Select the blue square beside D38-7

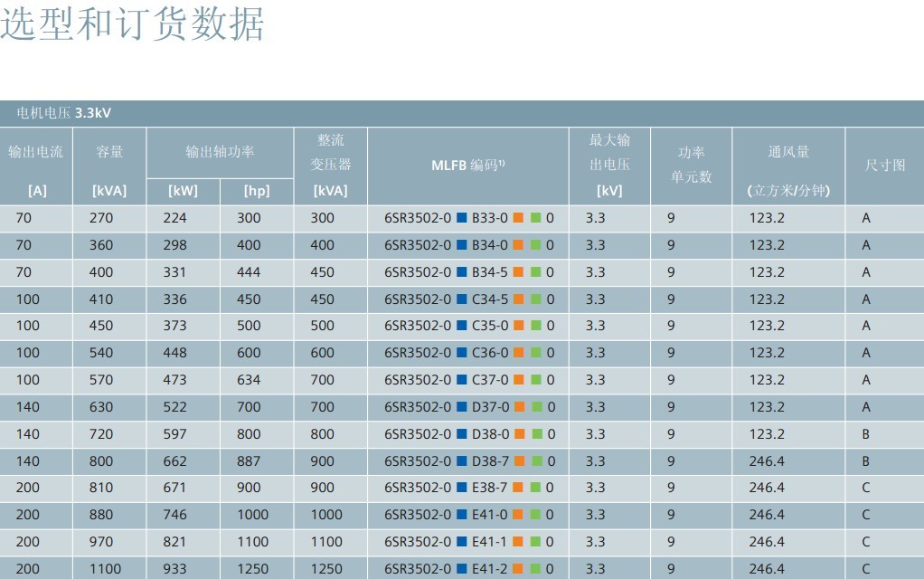pos(461,461)
